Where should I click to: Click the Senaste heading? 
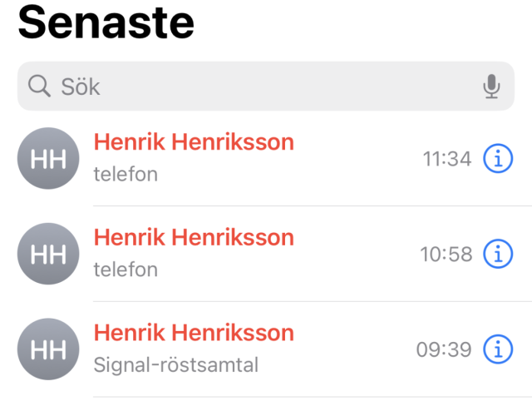point(106,22)
